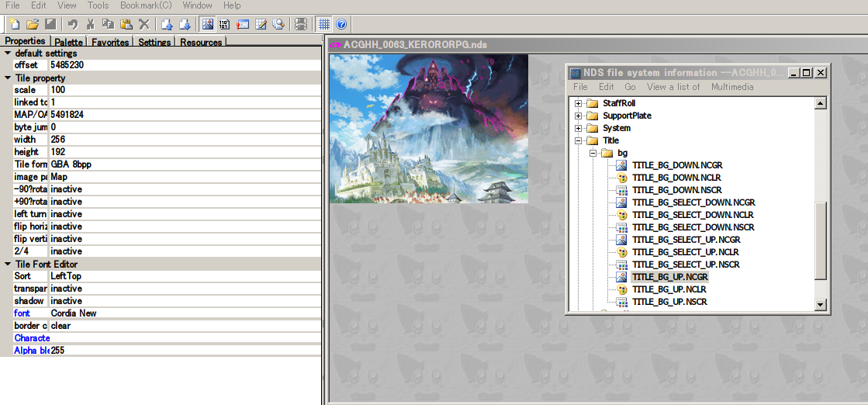Screen dimensions: 868x405
Task: Click the Tile format GBA 8bpp value
Action: pos(185,164)
